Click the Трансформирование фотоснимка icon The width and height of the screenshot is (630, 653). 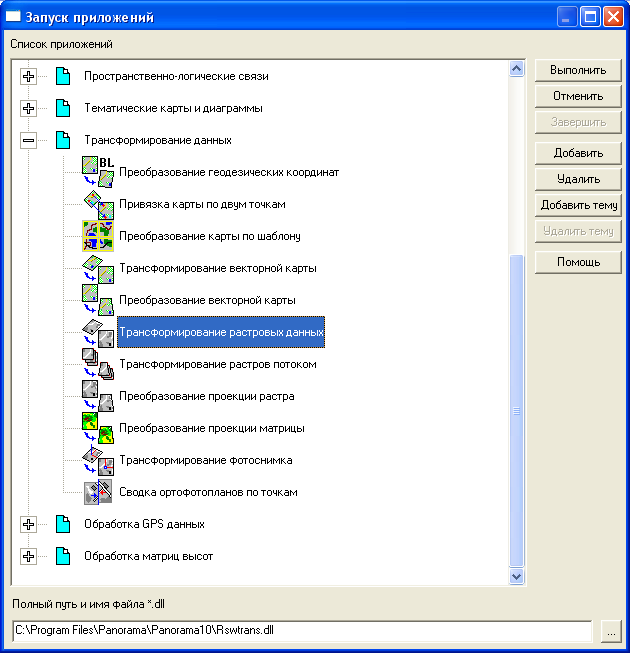pyautogui.click(x=98, y=460)
